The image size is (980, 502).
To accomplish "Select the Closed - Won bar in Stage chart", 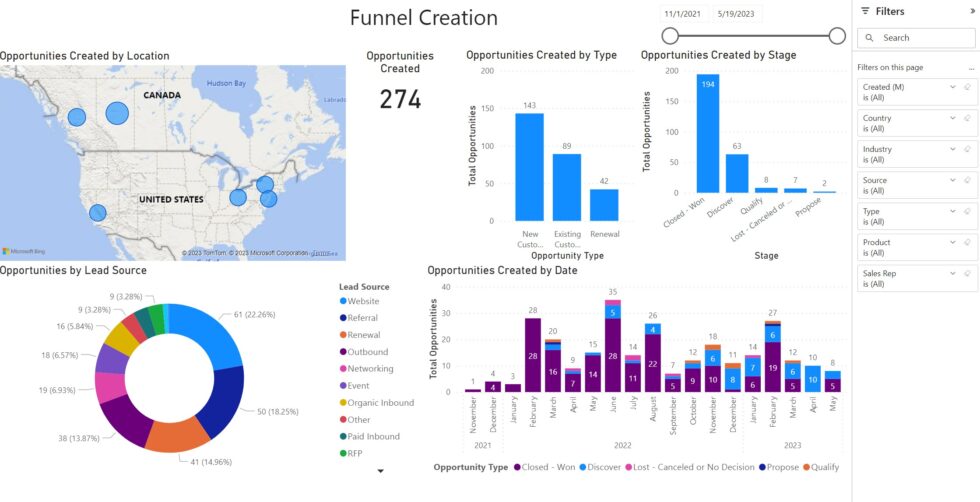I will (708, 133).
